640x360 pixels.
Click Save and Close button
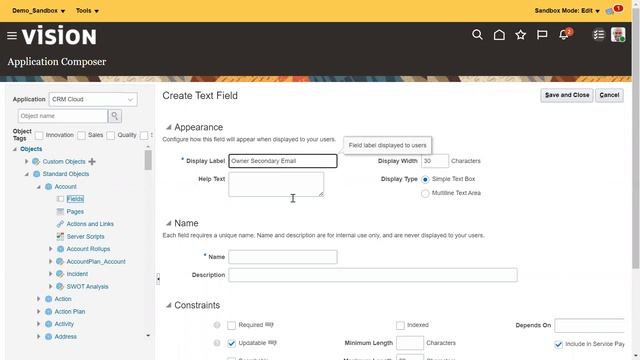pyautogui.click(x=567, y=95)
